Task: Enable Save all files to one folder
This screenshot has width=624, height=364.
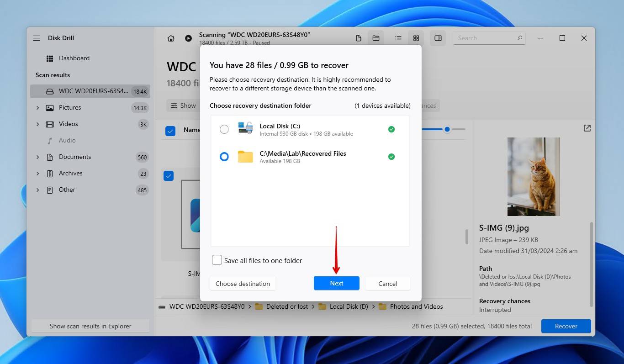Action: tap(217, 260)
